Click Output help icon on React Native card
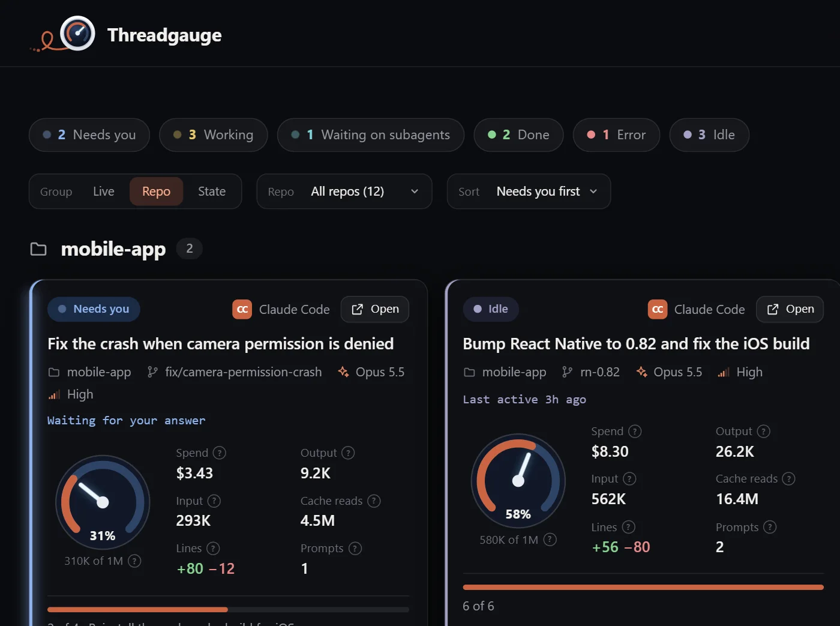Screen dimensions: 840x626 tap(763, 432)
